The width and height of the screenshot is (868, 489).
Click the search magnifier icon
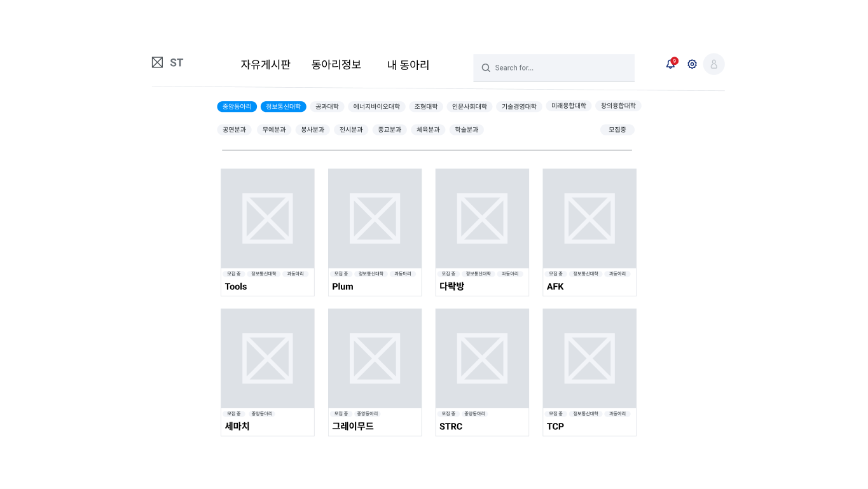point(486,68)
